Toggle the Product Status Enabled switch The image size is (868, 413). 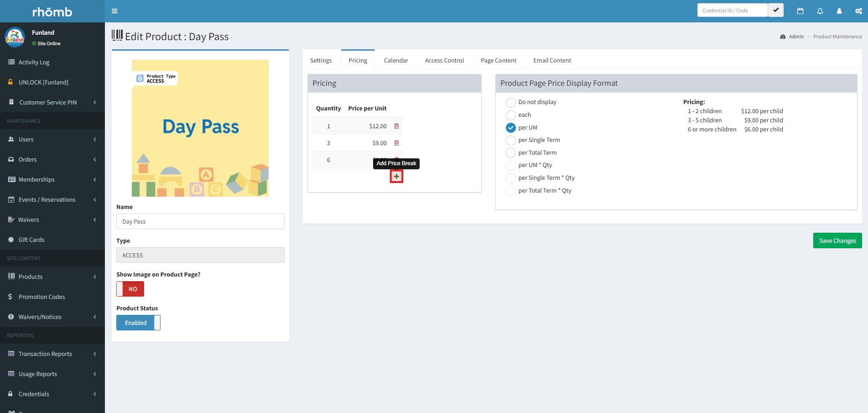point(138,323)
